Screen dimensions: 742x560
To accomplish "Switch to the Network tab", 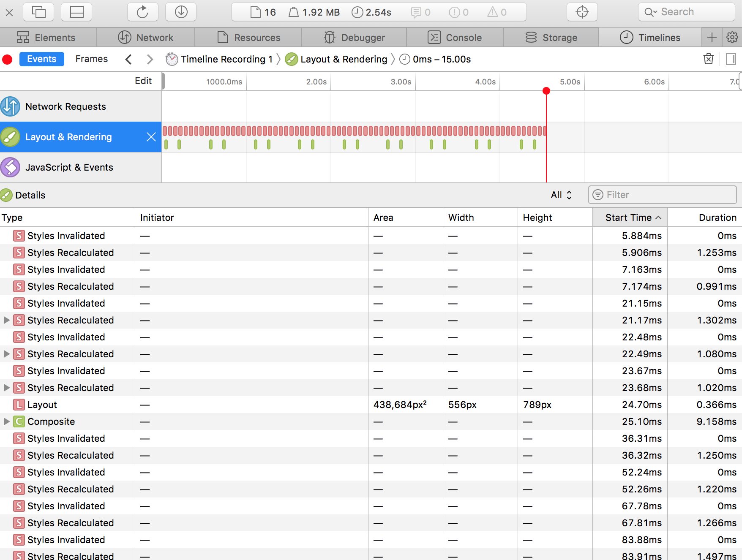I will pyautogui.click(x=146, y=38).
